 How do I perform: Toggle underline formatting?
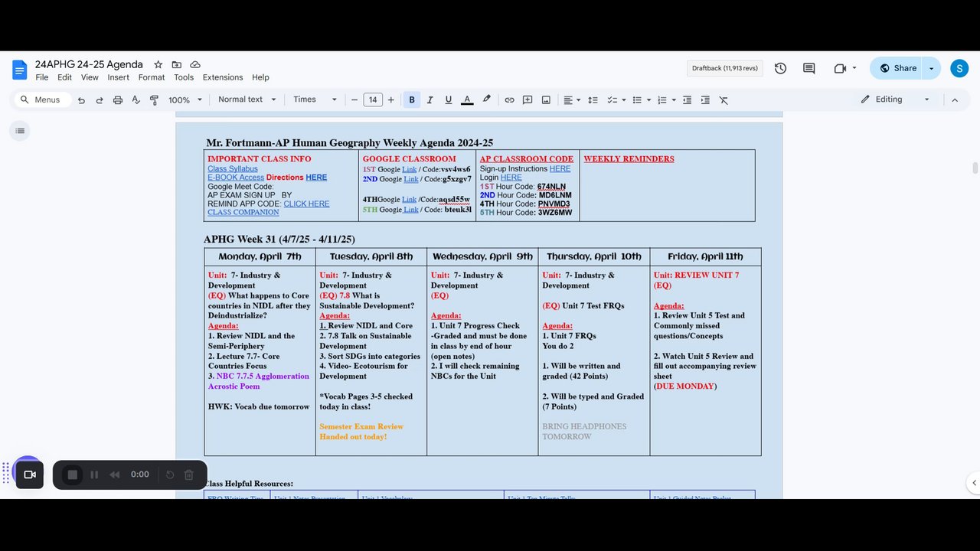(449, 99)
